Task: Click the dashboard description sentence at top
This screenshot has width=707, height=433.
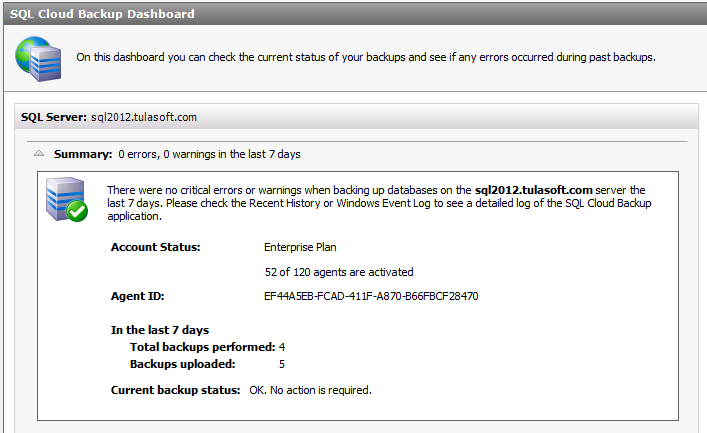Action: click(x=366, y=57)
